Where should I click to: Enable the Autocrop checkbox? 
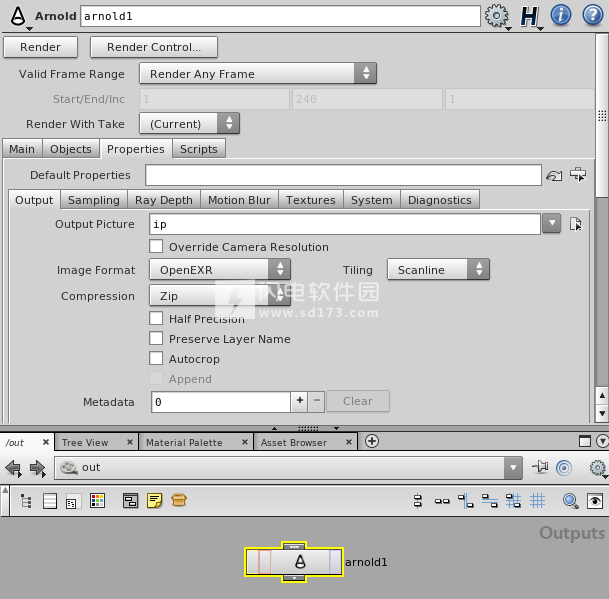(x=156, y=358)
